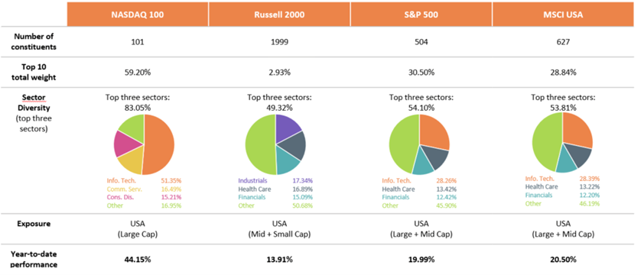Select the Russell 2000 column header
This screenshot has height=275, width=644.
pos(279,15)
